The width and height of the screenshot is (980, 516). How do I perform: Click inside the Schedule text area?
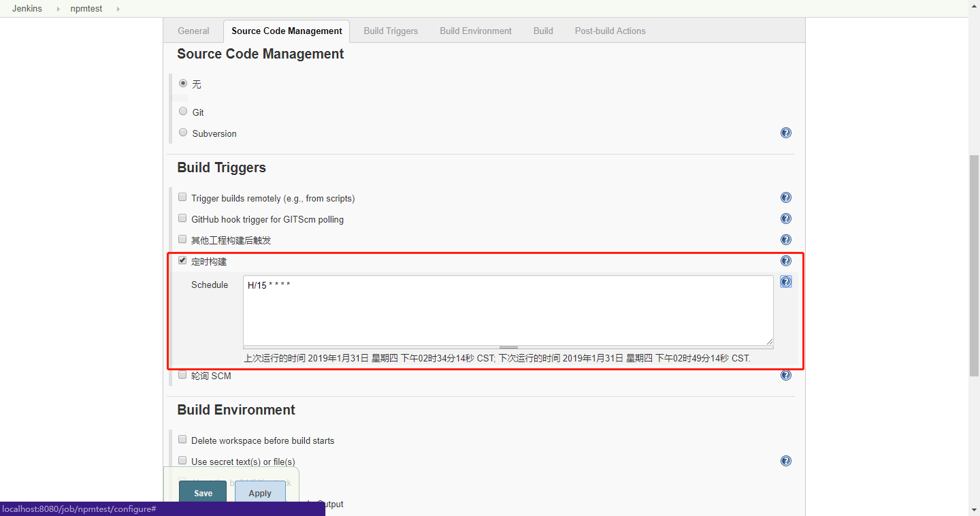[508, 310]
